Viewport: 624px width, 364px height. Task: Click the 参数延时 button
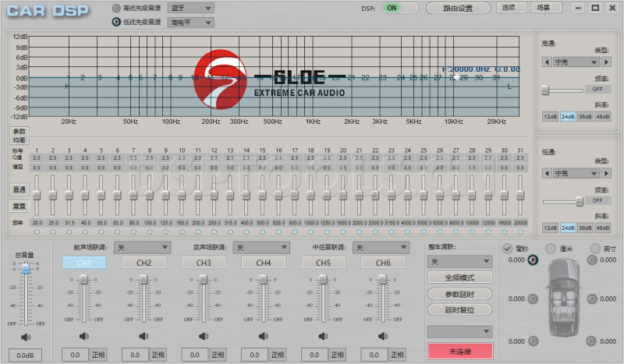[x=459, y=294]
